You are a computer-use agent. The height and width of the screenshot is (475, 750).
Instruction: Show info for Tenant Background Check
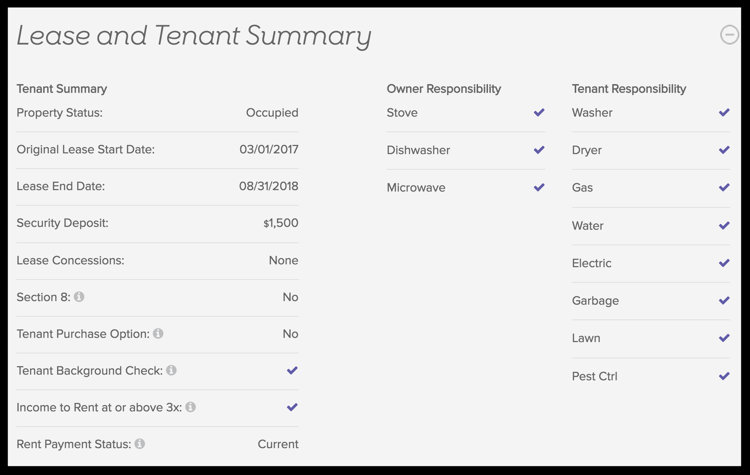point(171,370)
